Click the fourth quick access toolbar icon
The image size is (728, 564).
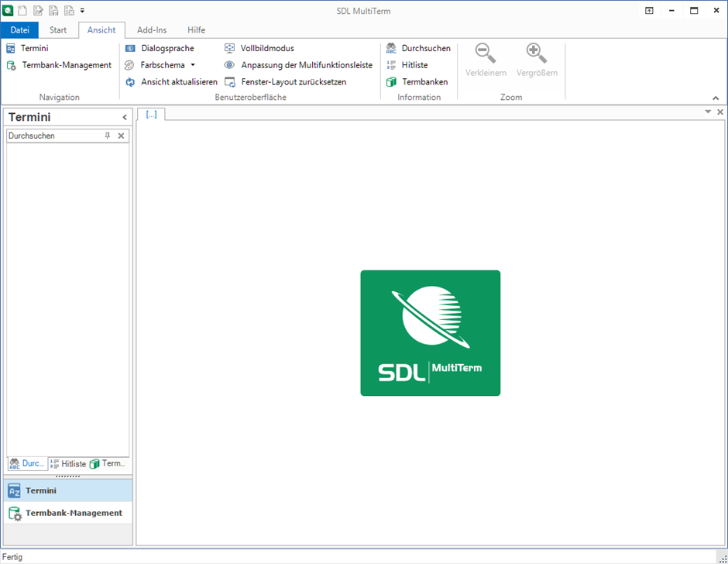(69, 10)
